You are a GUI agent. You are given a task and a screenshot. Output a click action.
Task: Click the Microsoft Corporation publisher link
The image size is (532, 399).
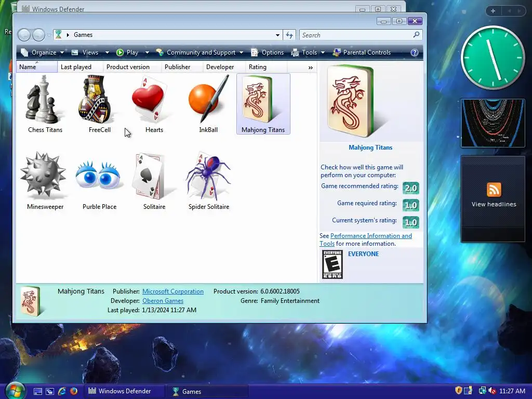pyautogui.click(x=173, y=291)
